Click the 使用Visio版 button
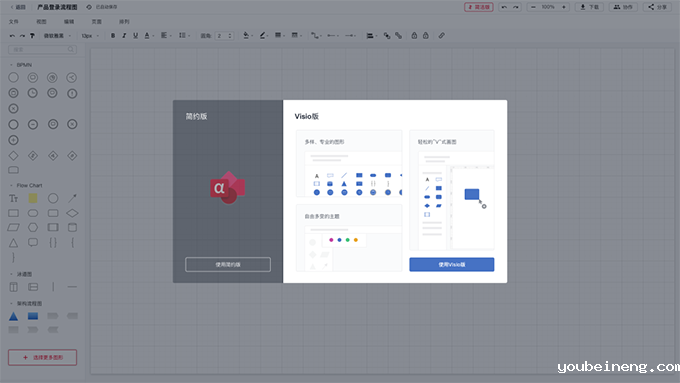Viewport: 680px width, 383px height. point(451,265)
